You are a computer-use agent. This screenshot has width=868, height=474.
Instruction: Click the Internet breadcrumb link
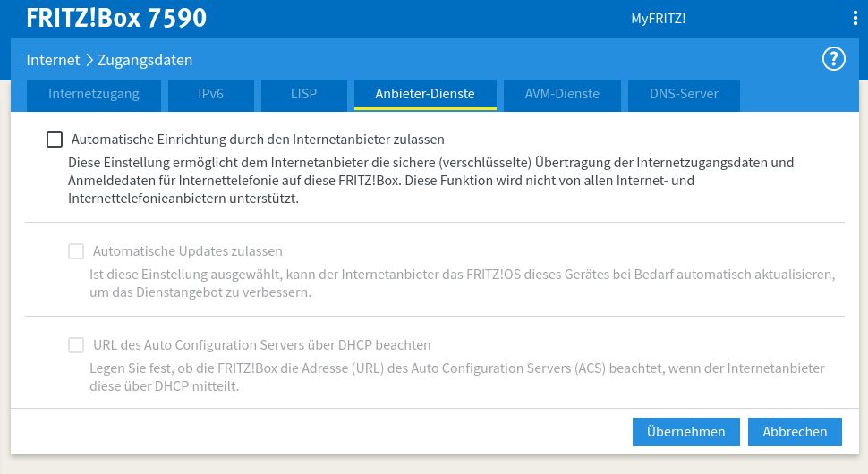coord(53,61)
